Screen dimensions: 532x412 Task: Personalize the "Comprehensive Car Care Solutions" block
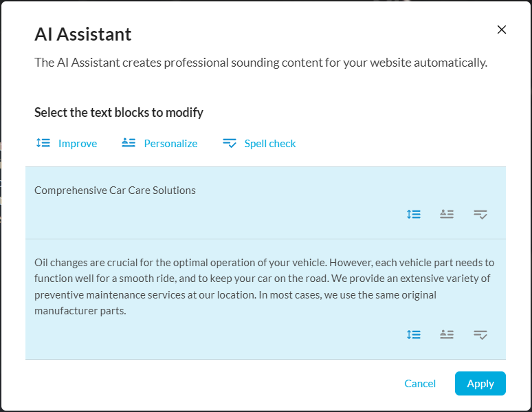447,215
